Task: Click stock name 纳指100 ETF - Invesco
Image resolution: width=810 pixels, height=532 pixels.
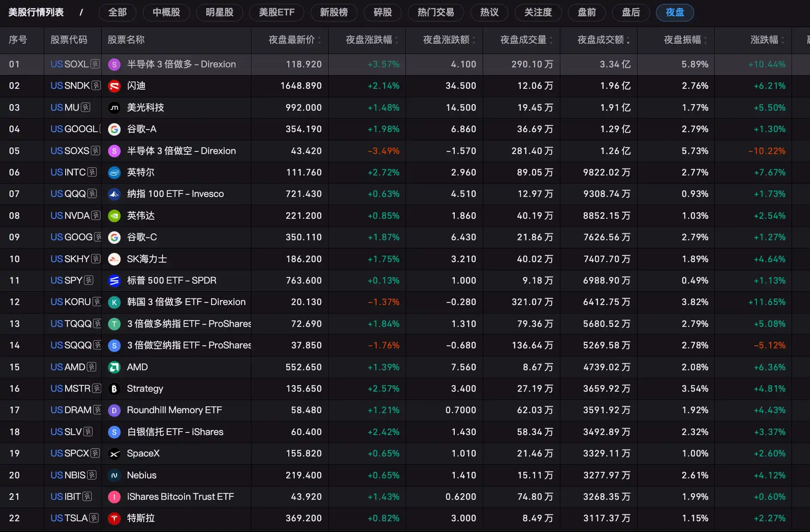Action: pyautogui.click(x=175, y=194)
